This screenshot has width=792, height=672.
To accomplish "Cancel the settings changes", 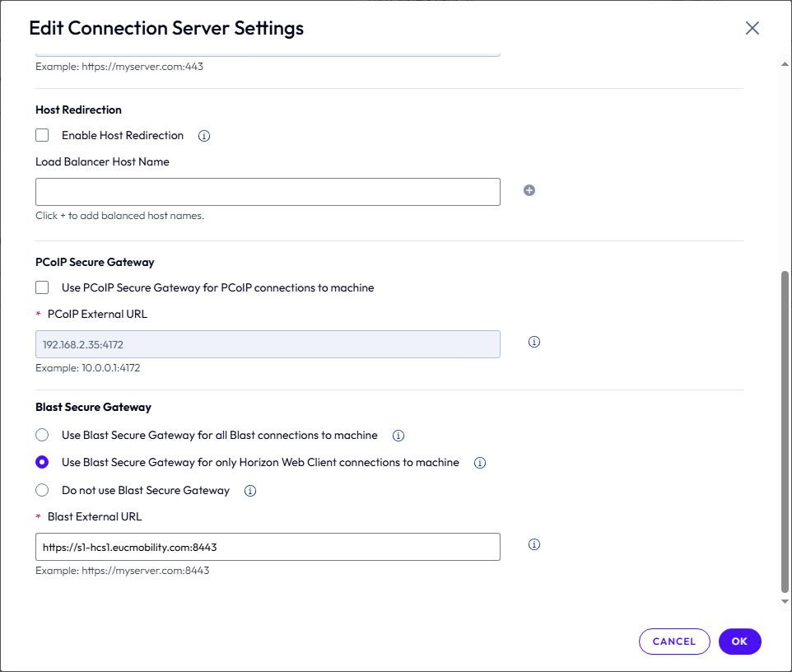I will (673, 642).
